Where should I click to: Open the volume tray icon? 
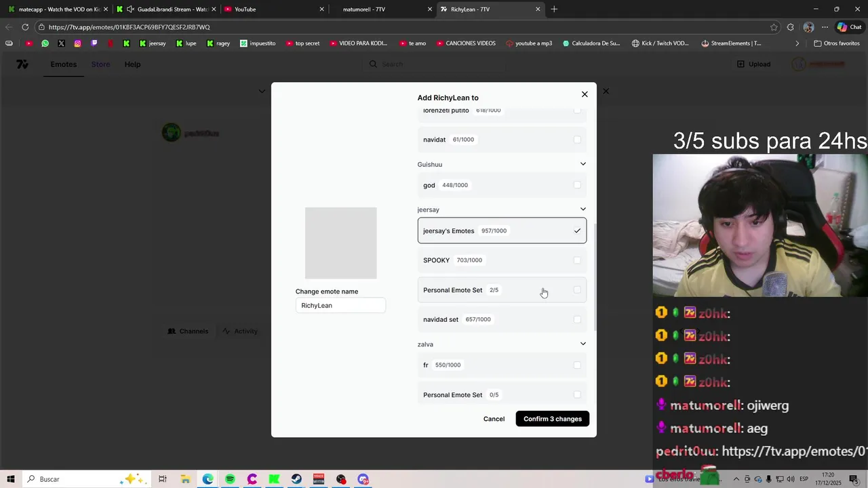pyautogui.click(x=790, y=479)
